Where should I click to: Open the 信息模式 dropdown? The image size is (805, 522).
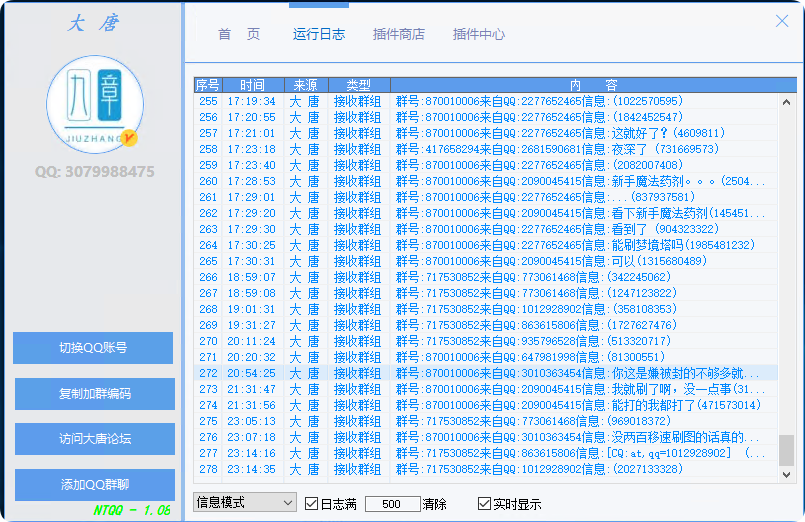(244, 502)
